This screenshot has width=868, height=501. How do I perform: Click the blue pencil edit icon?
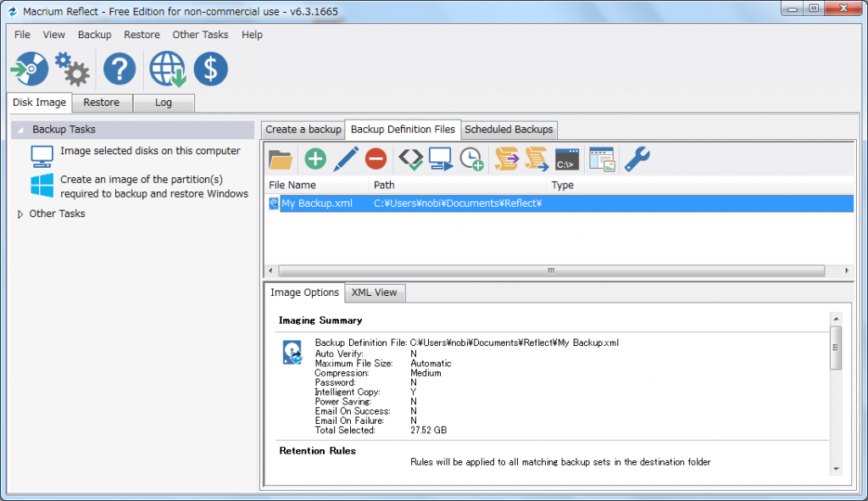pos(346,159)
